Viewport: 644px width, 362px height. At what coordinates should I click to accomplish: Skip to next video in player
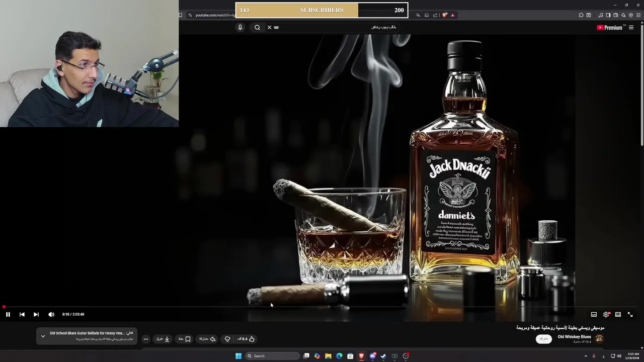click(x=36, y=314)
